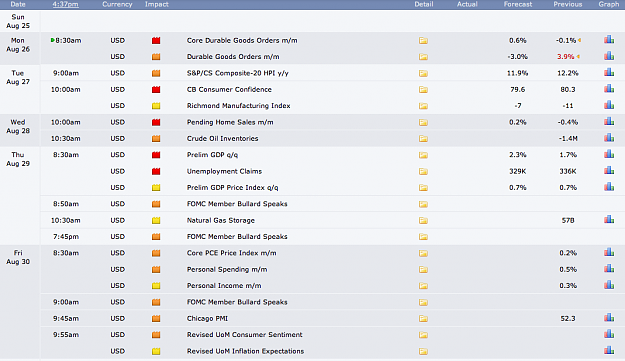The image size is (625, 361).
Task: Click orange impact icon for 8:50am Bullard Speaks
Action: point(156,204)
